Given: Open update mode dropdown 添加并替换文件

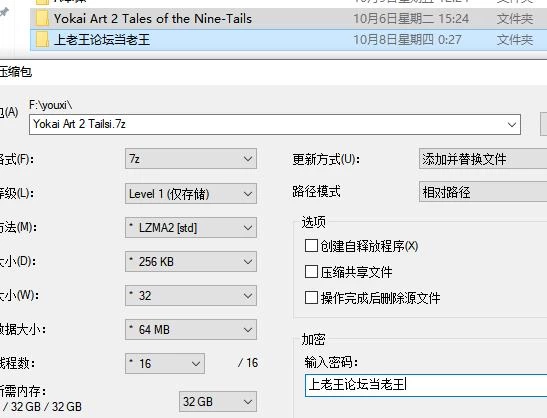Looking at the screenshot, I should click(x=483, y=159).
